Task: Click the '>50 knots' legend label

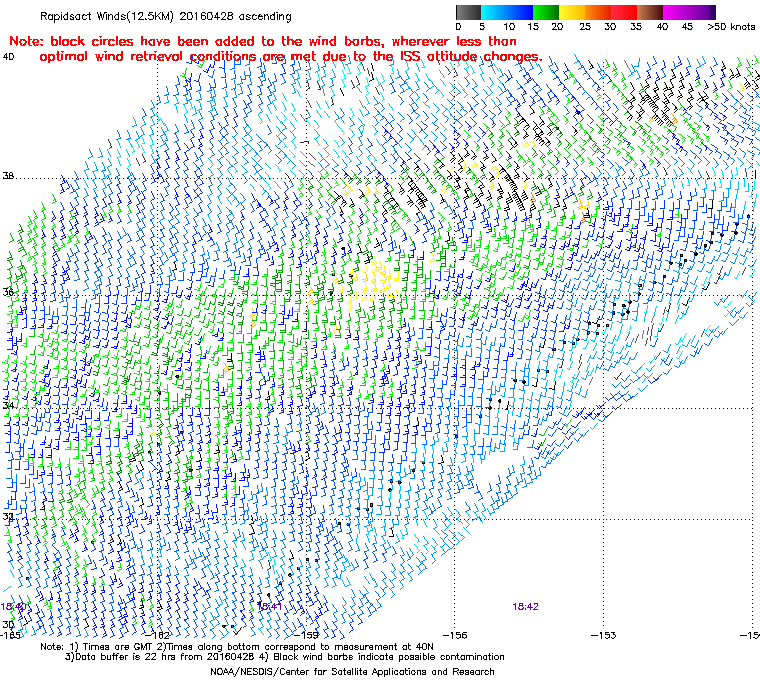Action: pos(731,27)
